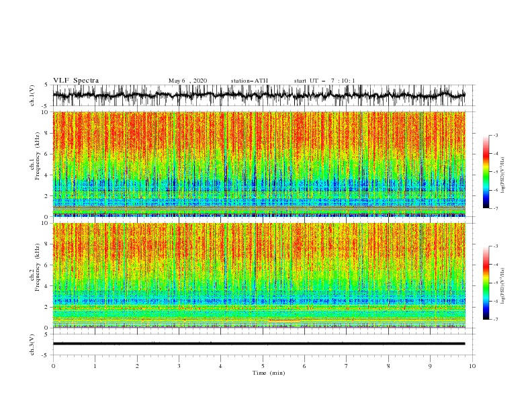532x411 pixels.
Task: Select the ch.1 color bar log(PSD) label
Action: click(x=503, y=175)
